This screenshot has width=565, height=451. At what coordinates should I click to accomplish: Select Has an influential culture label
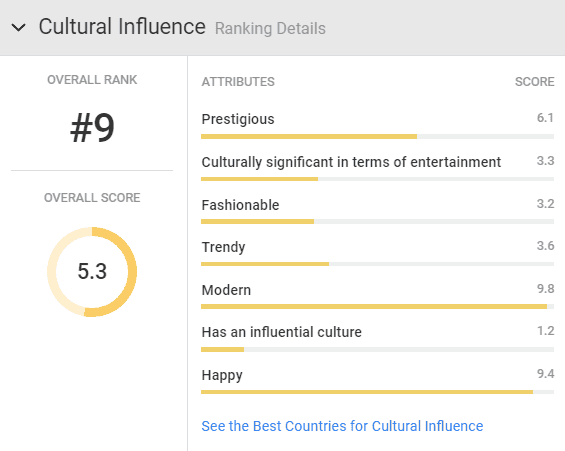(x=281, y=332)
